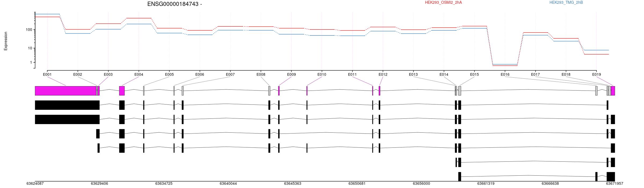This screenshot has height=188, width=644.
Task: Click the red E016 low expression segment
Action: [x=505, y=66]
